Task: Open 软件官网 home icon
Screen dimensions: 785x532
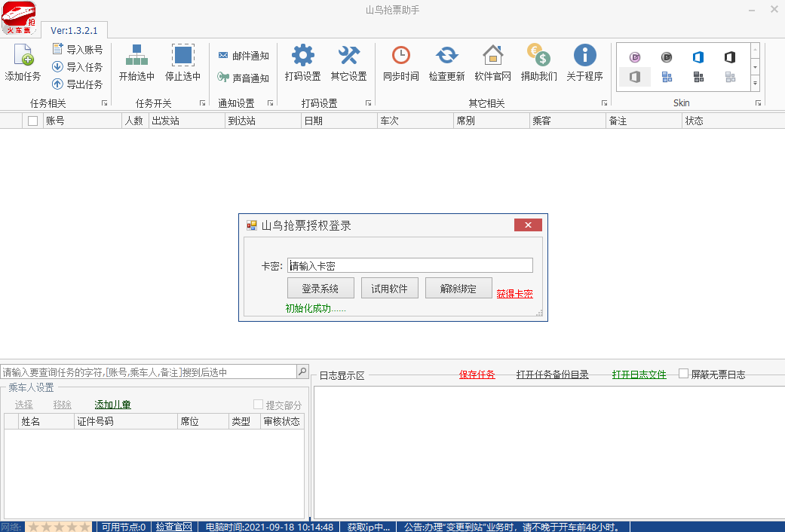Action: click(492, 55)
